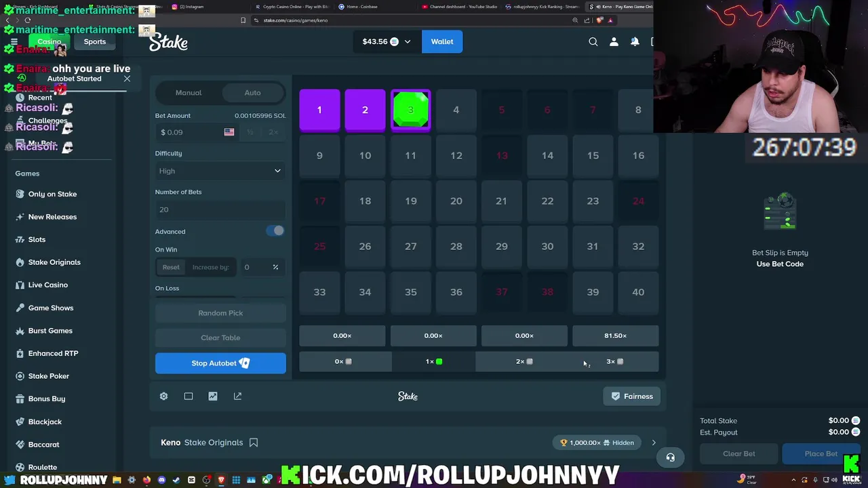Click Use Bet Code link
868x488 pixels.
[x=780, y=264]
